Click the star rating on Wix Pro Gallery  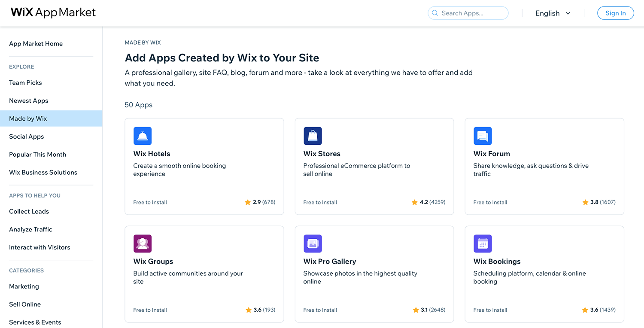(x=429, y=310)
